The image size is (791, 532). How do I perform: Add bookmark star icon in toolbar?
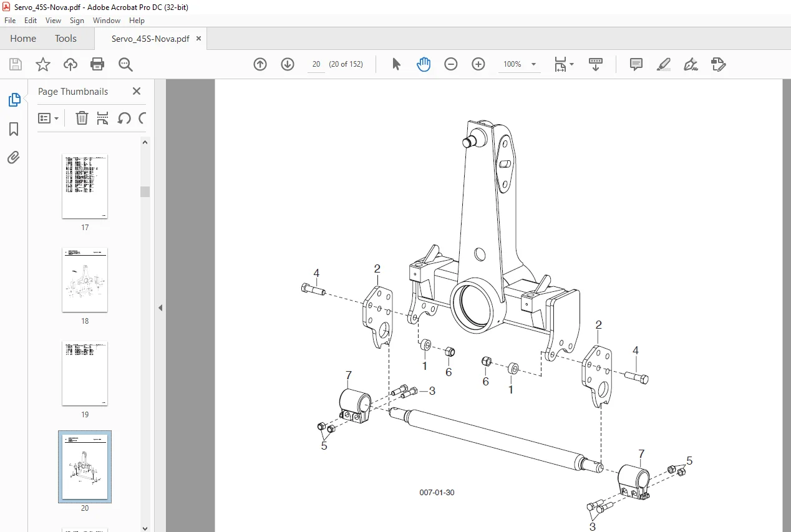42,64
